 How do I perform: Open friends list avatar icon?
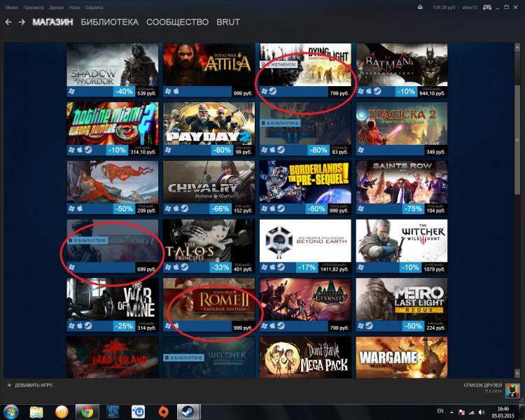(512, 391)
